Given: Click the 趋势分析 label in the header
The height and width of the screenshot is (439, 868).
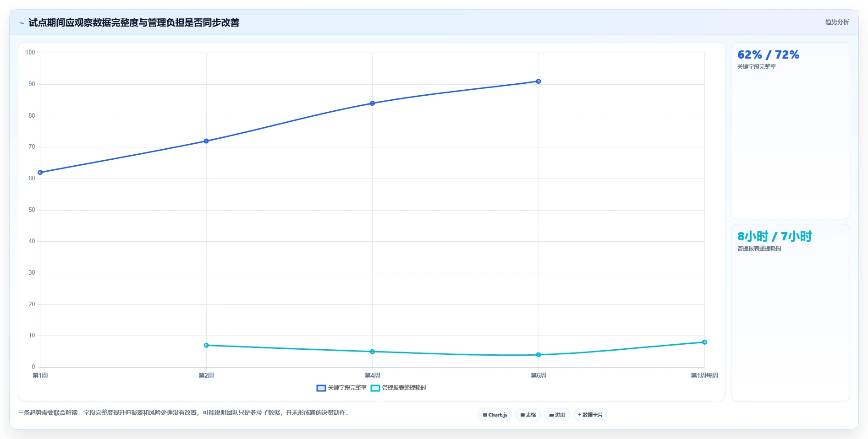Looking at the screenshot, I should click(x=837, y=22).
